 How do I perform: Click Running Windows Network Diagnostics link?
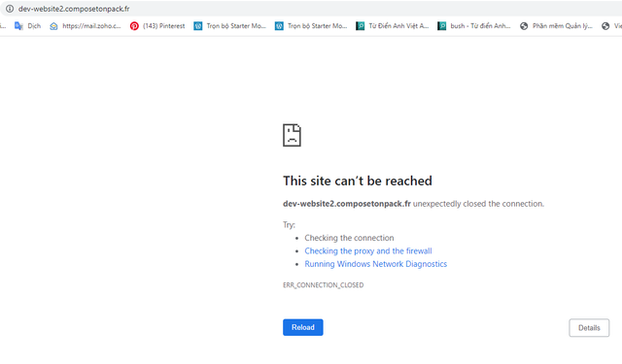(376, 264)
